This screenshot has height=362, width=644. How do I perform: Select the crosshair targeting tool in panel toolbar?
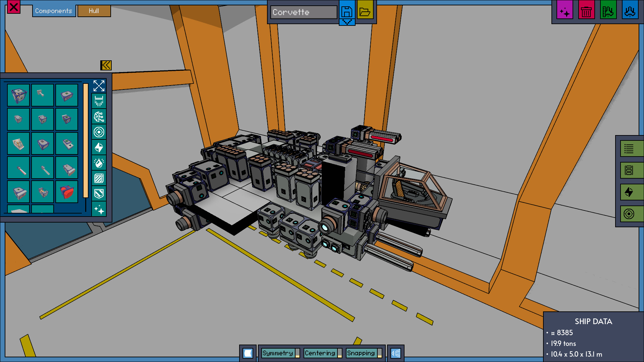tap(99, 132)
